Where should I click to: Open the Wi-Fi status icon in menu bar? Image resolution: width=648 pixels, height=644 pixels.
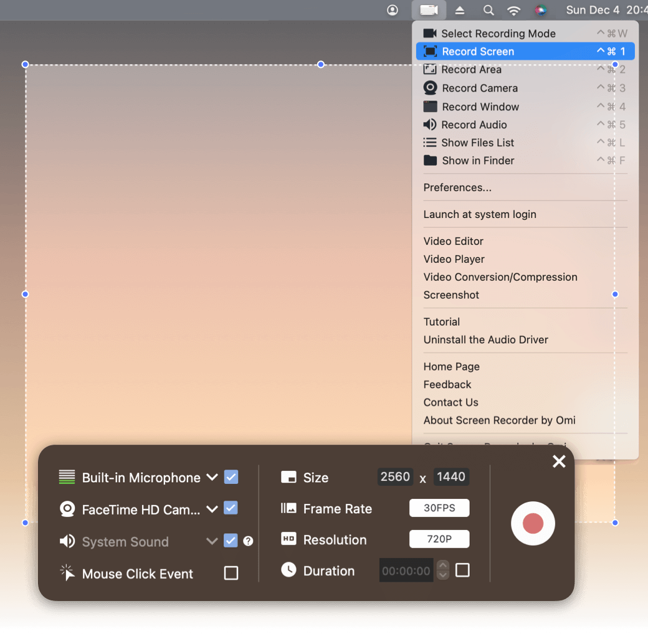click(513, 10)
